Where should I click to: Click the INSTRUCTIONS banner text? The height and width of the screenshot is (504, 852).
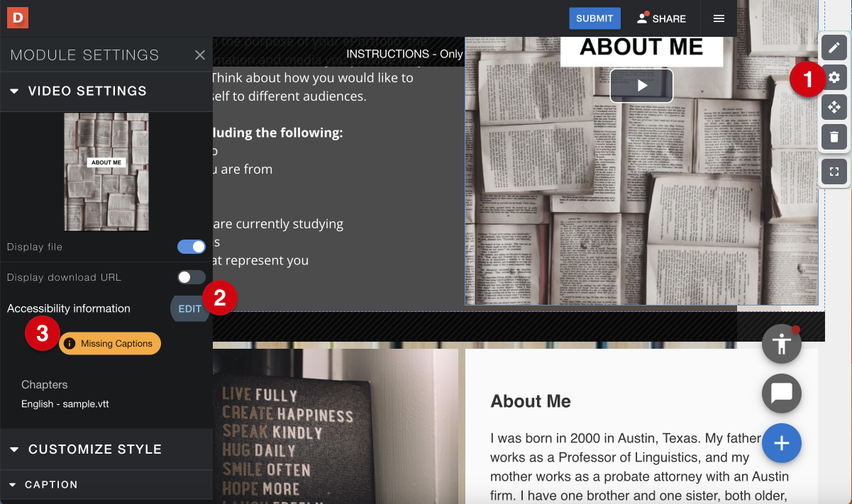pos(404,54)
